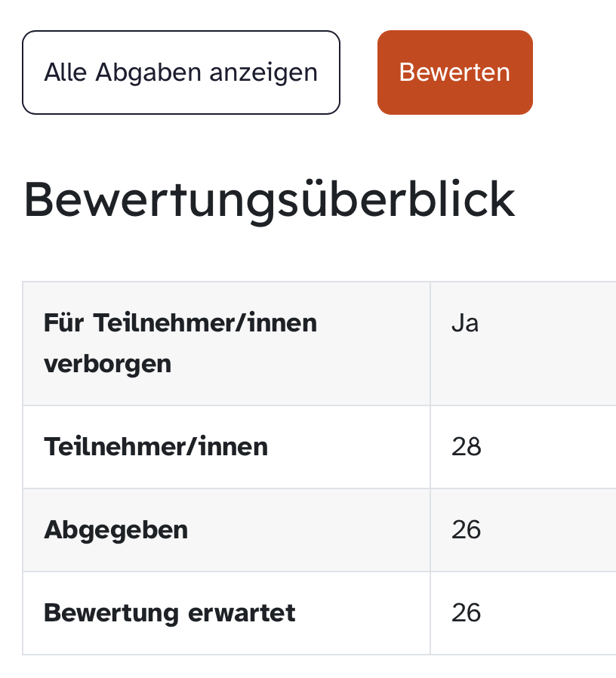
Task: Select the "Teilnehmer/innen" label in the second row
Action: [156, 447]
